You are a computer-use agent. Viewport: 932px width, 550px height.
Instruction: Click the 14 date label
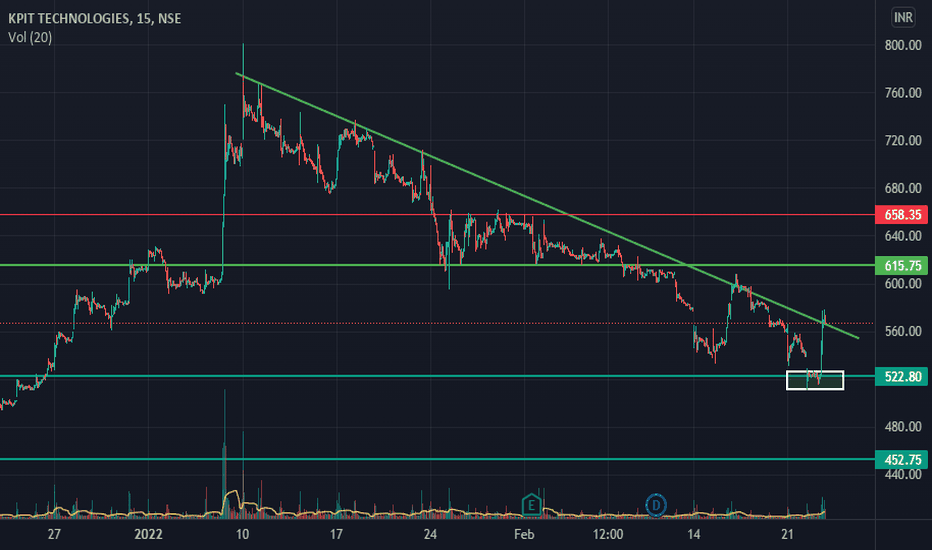pyautogui.click(x=694, y=534)
